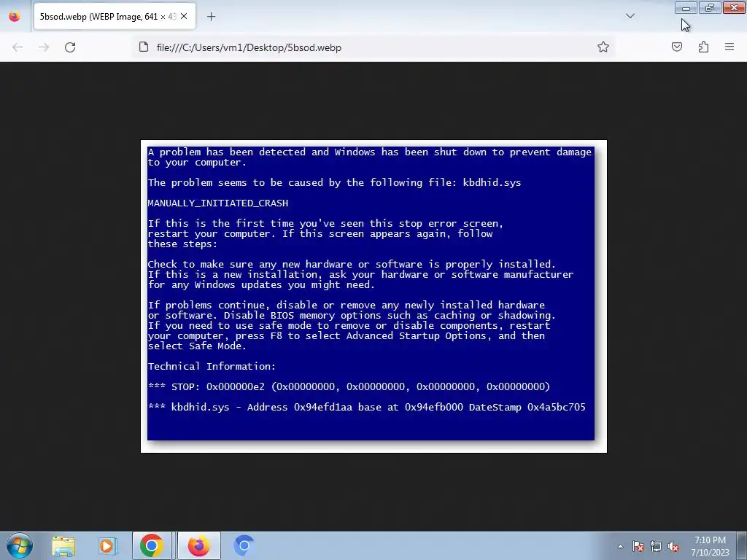747x560 pixels.
Task: Open Action Center flag icon
Action: 638,546
